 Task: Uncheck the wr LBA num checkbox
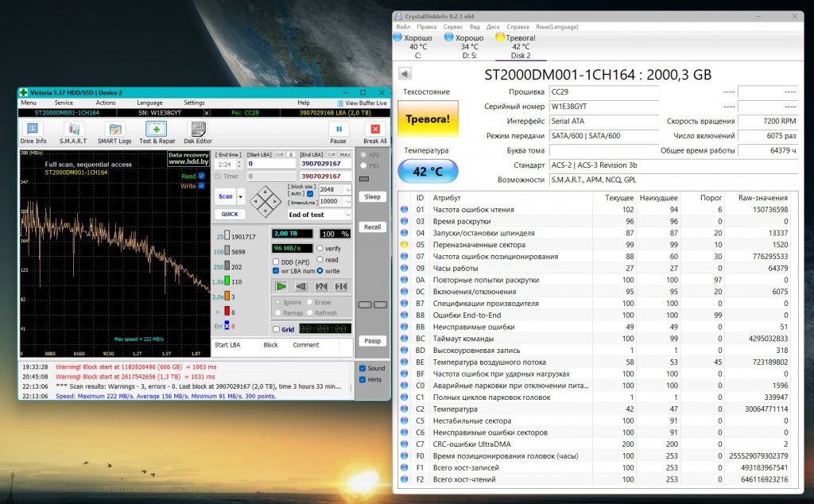pos(276,270)
